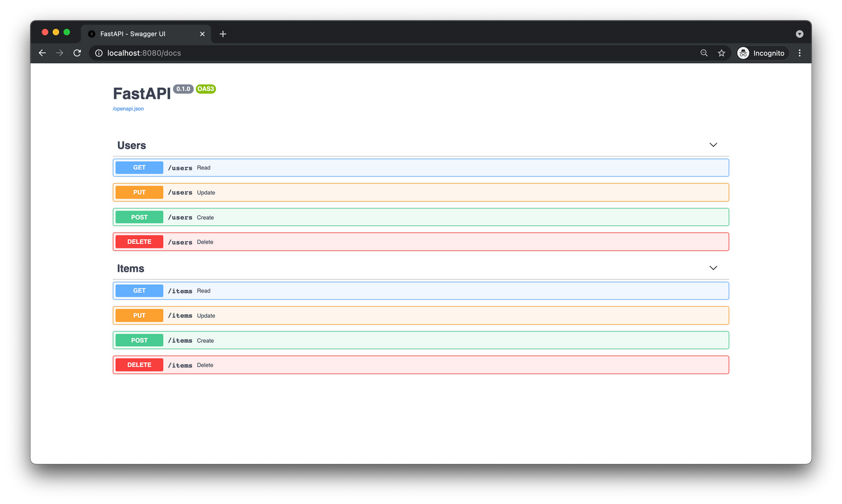
Task: Click the site info icon in address bar
Action: tap(98, 53)
